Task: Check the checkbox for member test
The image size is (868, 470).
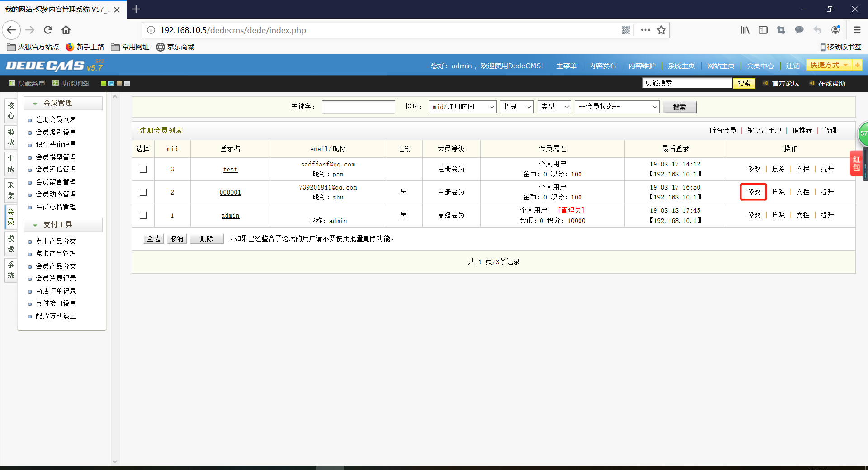Action: tap(143, 169)
